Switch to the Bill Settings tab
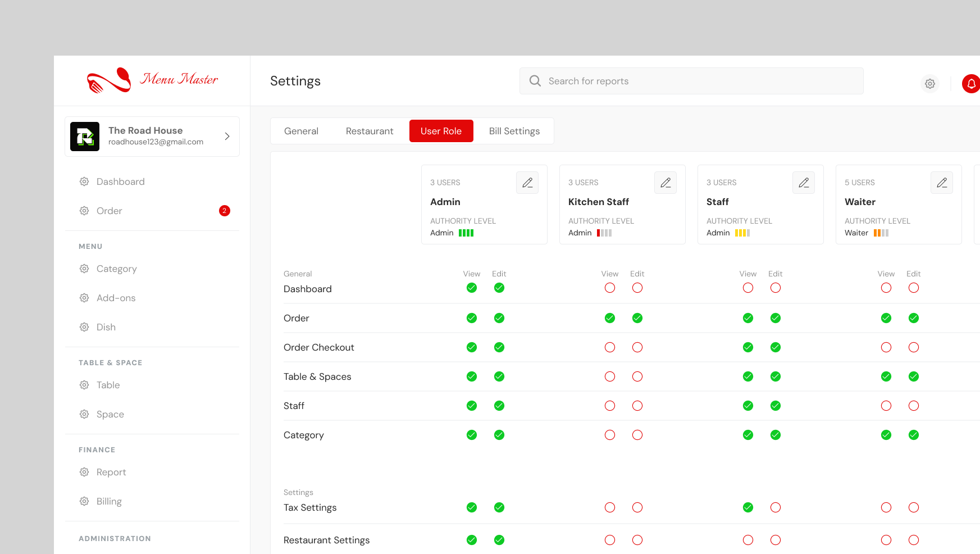980x554 pixels. pyautogui.click(x=514, y=131)
